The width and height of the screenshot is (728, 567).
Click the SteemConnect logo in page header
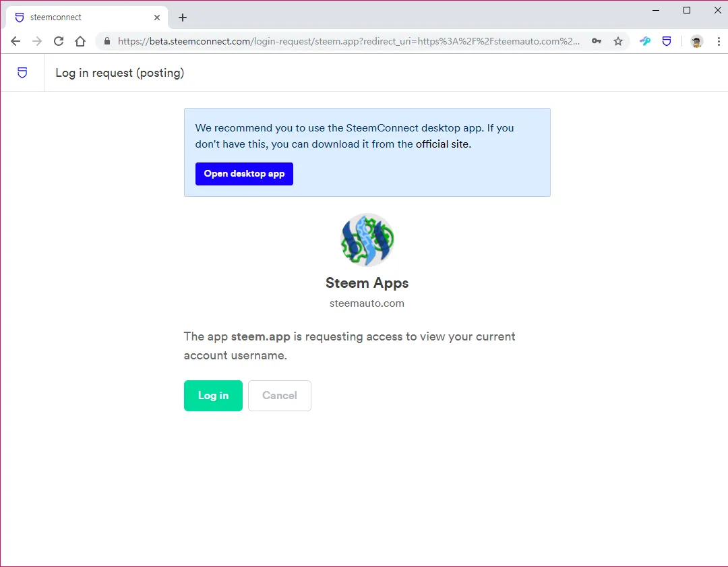click(22, 72)
